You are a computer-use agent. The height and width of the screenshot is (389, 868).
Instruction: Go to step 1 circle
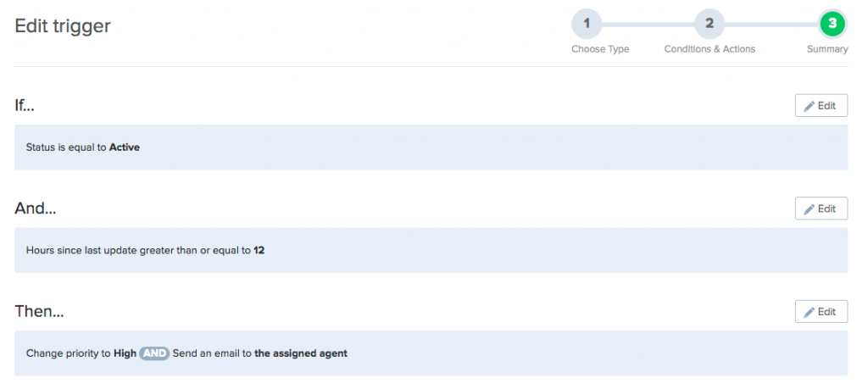click(x=586, y=24)
